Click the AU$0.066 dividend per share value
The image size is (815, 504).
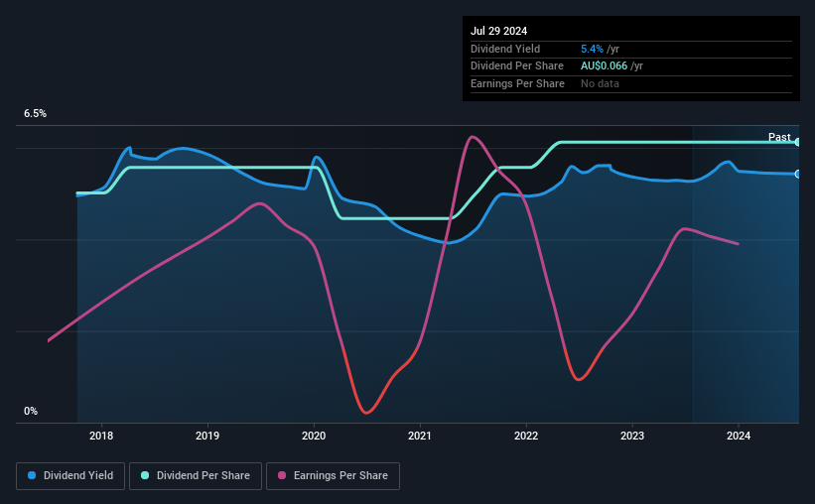coord(604,66)
